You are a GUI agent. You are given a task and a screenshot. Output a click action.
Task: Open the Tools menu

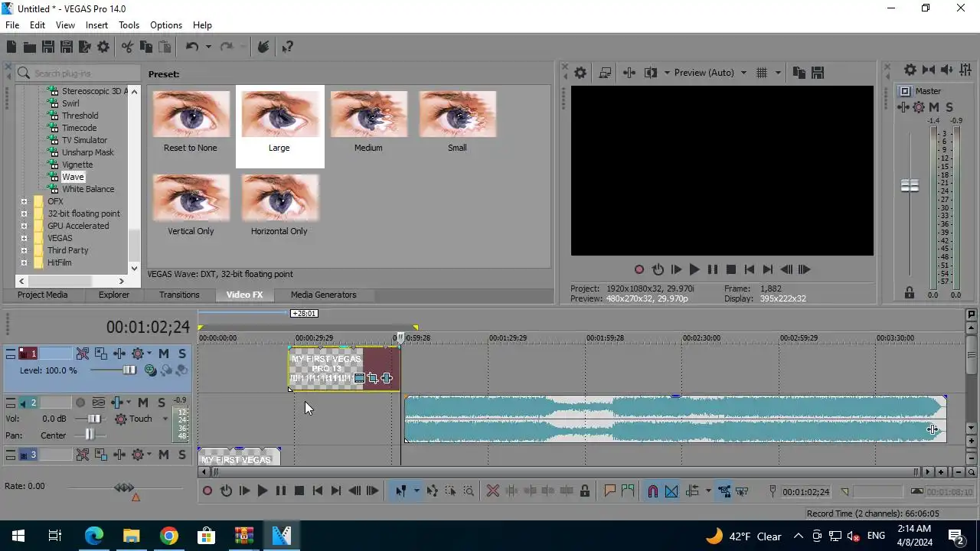point(129,25)
